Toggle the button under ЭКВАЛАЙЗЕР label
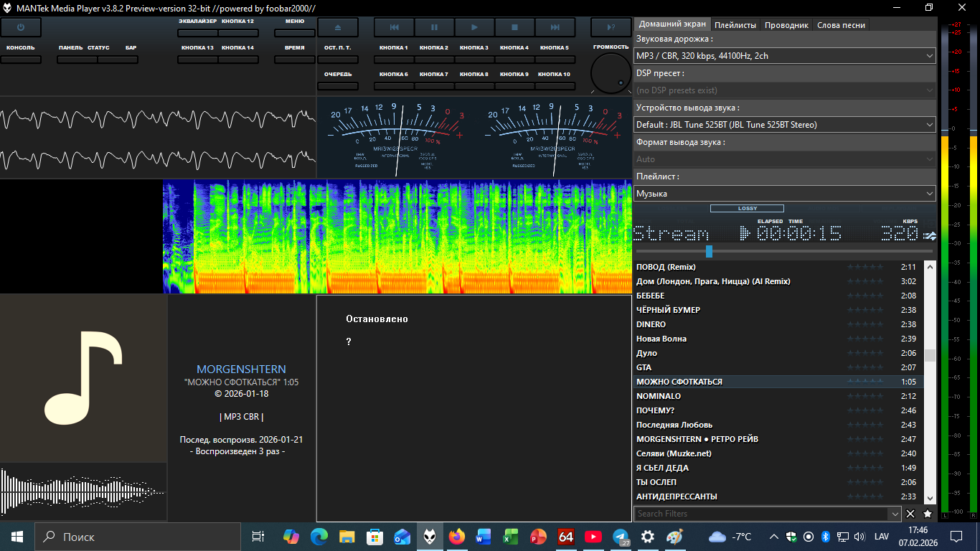Screen dimensions: 980x551 pyautogui.click(x=197, y=33)
